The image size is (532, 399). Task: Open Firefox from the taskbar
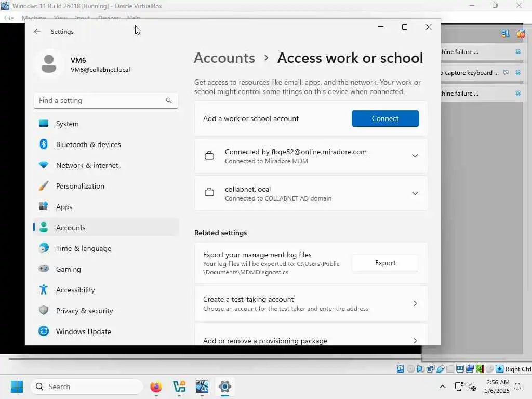point(156,387)
